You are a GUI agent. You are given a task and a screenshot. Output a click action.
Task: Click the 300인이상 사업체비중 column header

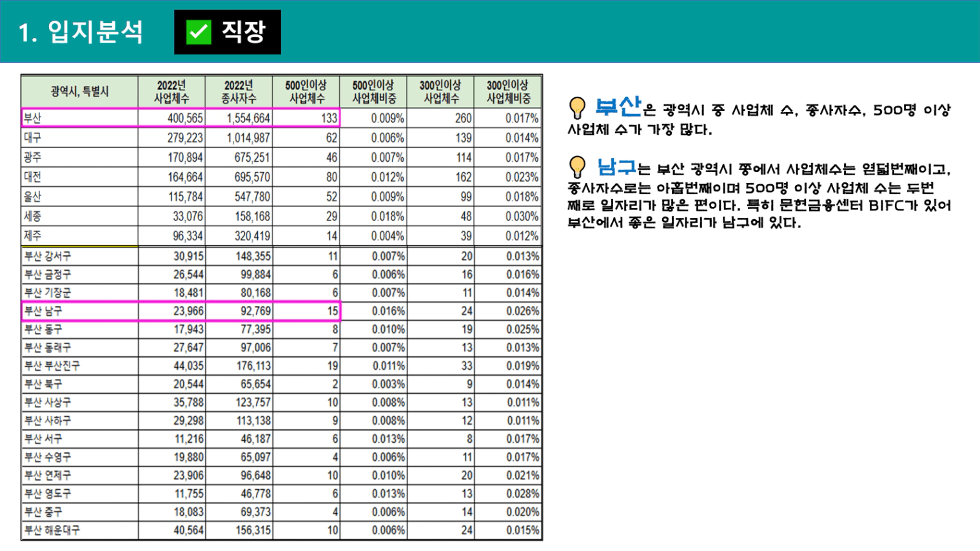coord(508,92)
